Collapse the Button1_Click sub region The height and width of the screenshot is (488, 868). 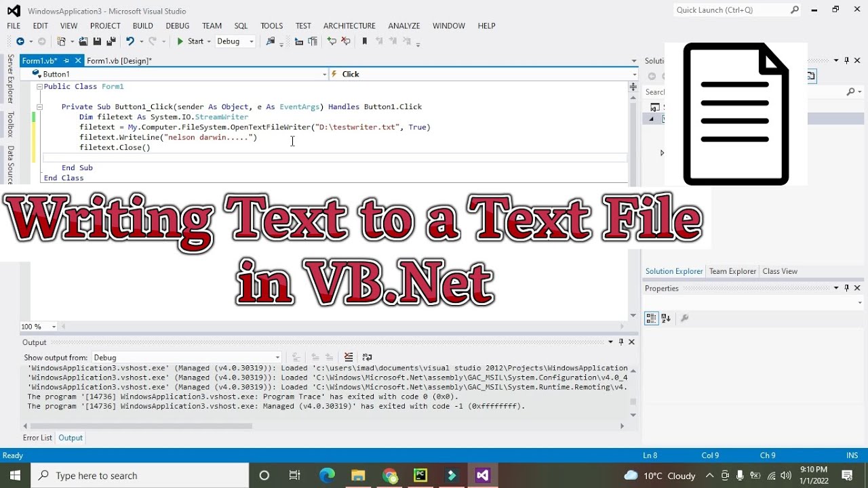(x=39, y=107)
